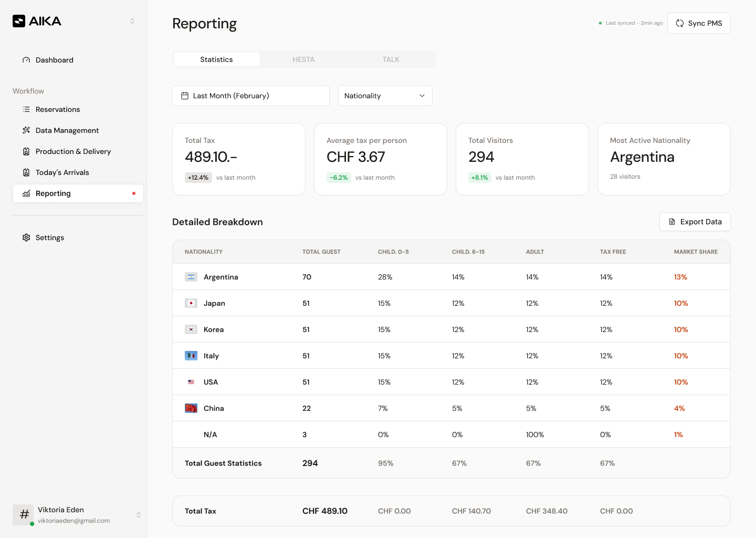Click the AIKA logo icon
This screenshot has height=538, width=756.
point(19,21)
